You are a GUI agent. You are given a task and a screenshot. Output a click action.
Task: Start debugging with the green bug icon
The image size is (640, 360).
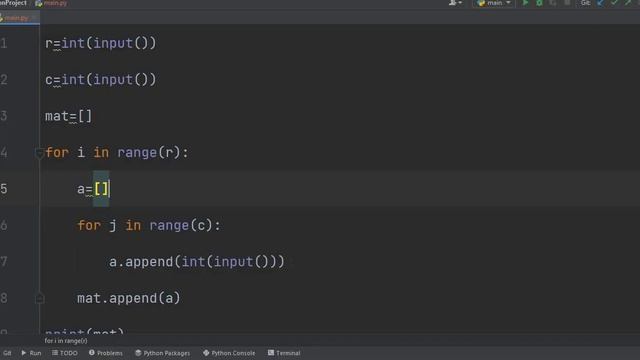coord(539,3)
